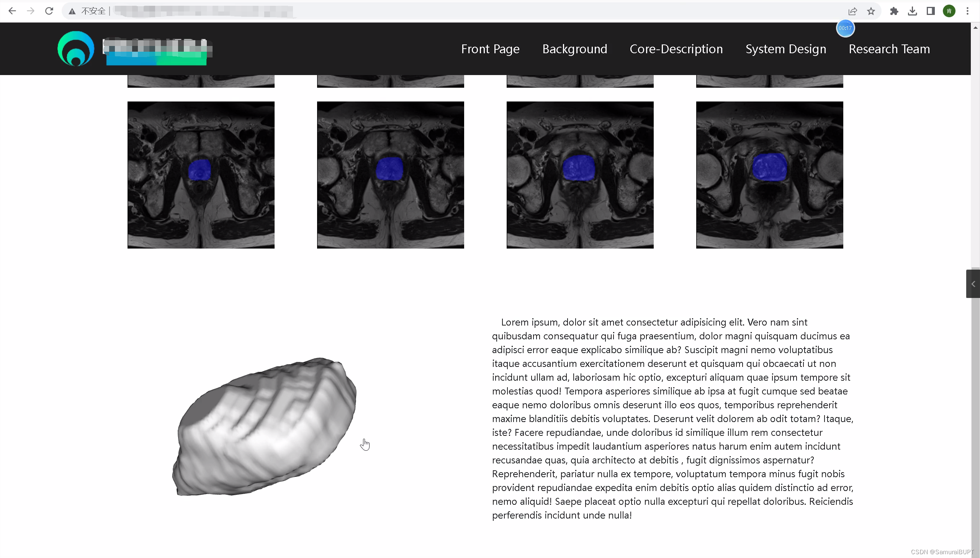Open the Background nav item

tap(574, 49)
